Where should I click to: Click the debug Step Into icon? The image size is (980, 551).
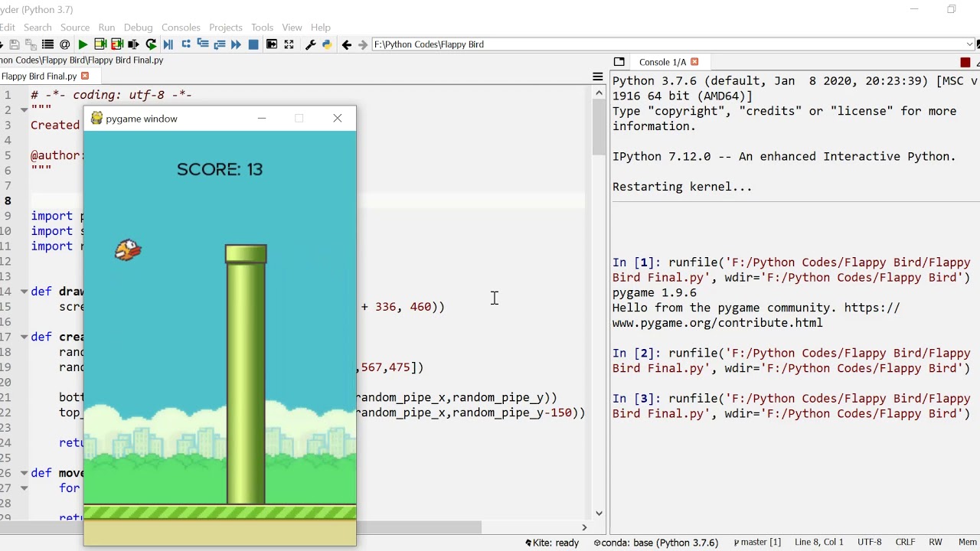pyautogui.click(x=203, y=44)
